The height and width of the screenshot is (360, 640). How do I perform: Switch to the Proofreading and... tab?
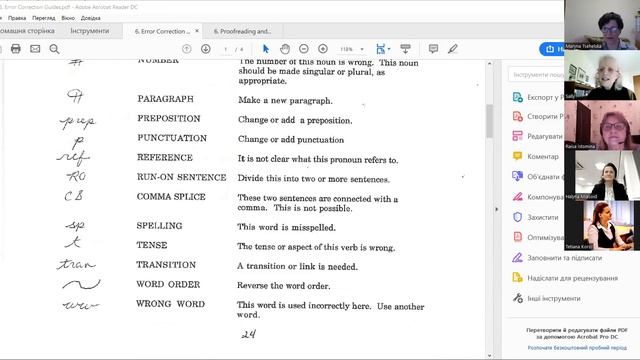(242, 31)
